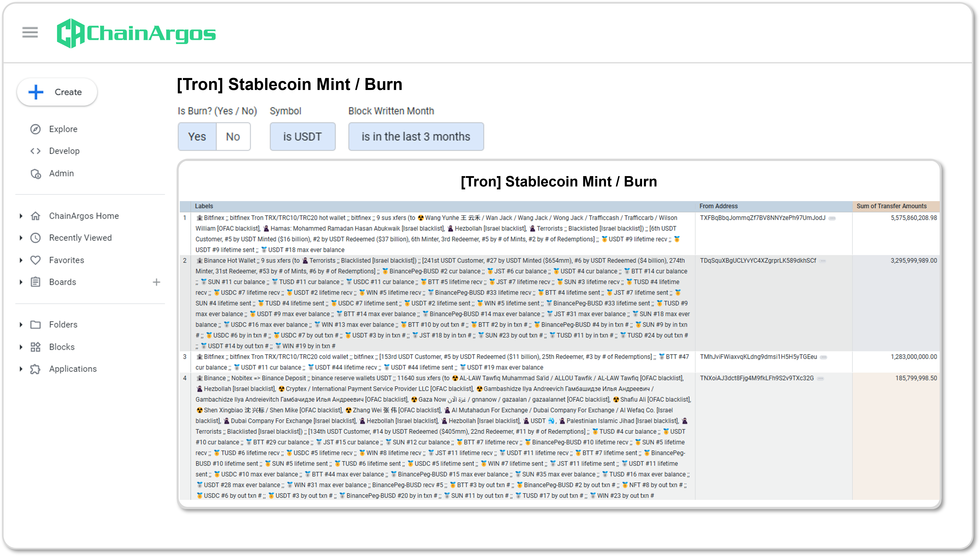Screen dimensions: 980x556
Task: Click the ChainArgos logo
Action: click(x=136, y=33)
